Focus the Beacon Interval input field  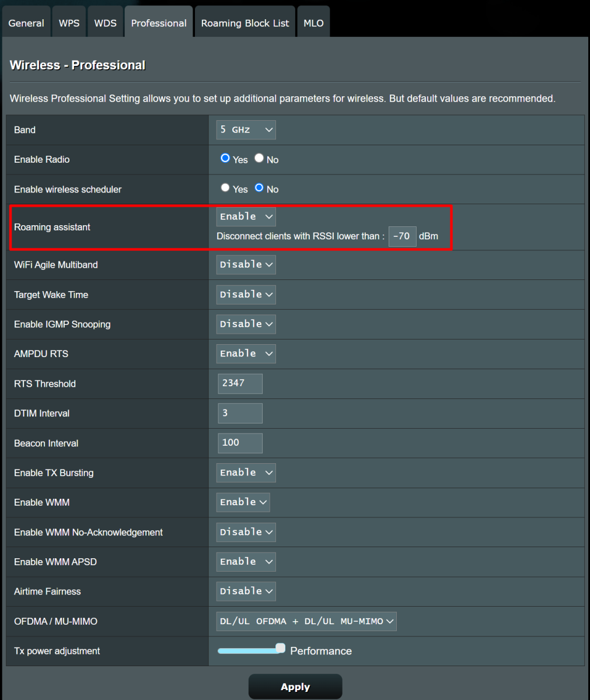pyautogui.click(x=240, y=443)
